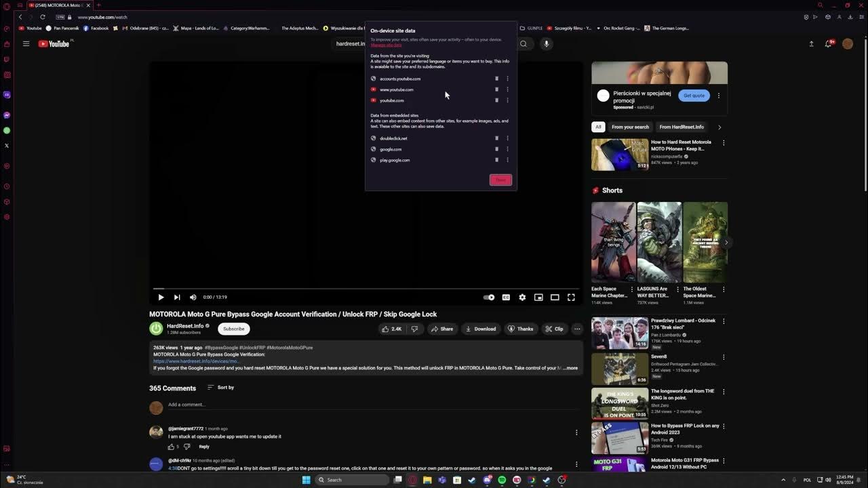This screenshot has width=868, height=488.
Task: Open Sort by comments menu
Action: coord(220,388)
